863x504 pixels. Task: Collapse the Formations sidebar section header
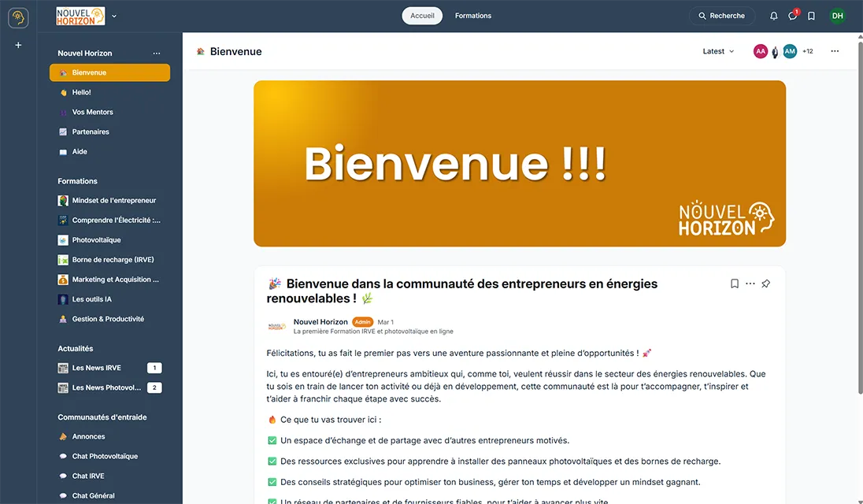[78, 181]
